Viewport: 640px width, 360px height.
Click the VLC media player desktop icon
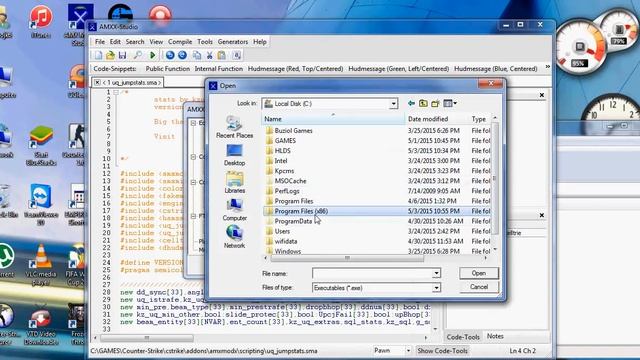click(41, 264)
